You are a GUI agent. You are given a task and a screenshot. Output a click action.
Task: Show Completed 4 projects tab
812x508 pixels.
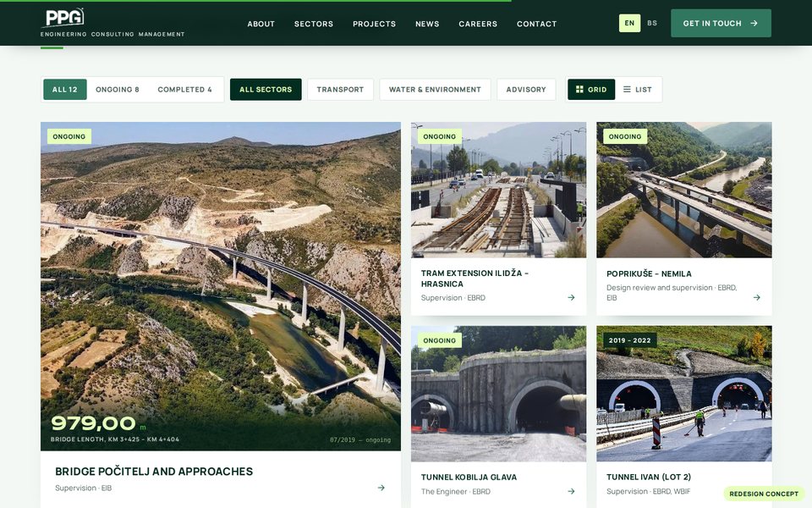click(185, 89)
